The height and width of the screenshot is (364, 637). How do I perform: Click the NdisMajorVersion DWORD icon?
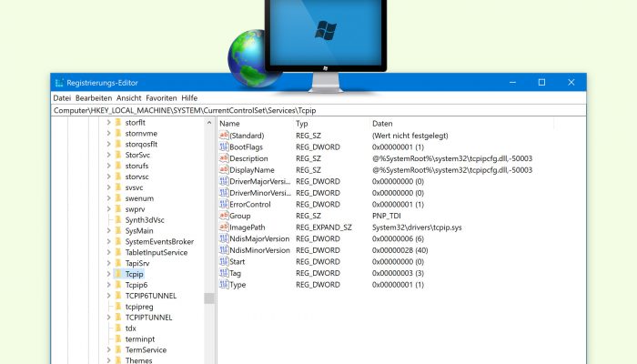224,238
